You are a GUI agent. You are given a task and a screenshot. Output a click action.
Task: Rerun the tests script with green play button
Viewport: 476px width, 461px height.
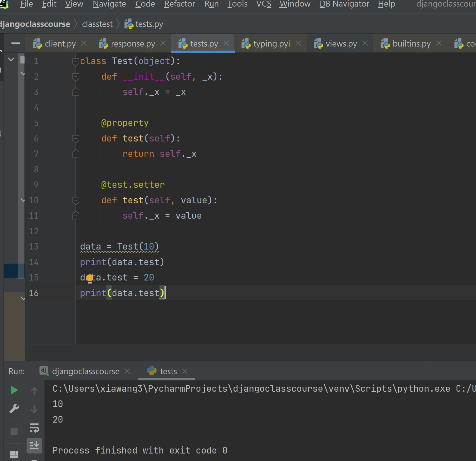coord(14,390)
